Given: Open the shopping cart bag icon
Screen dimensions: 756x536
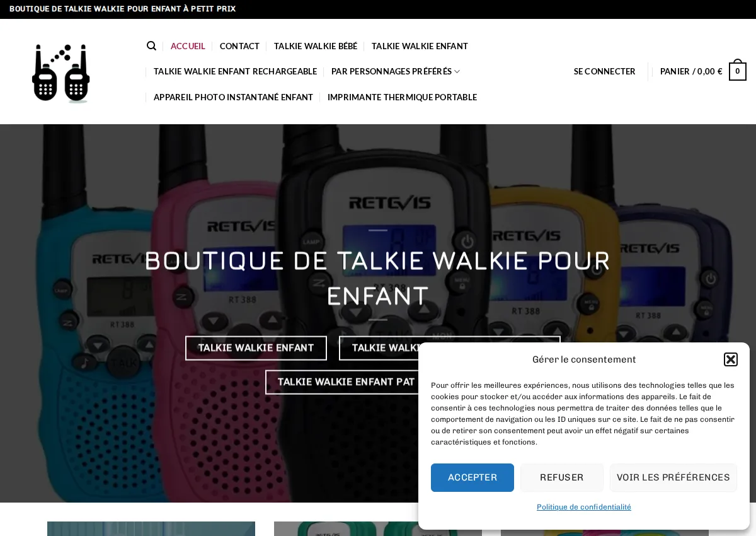Looking at the screenshot, I should point(738,70).
